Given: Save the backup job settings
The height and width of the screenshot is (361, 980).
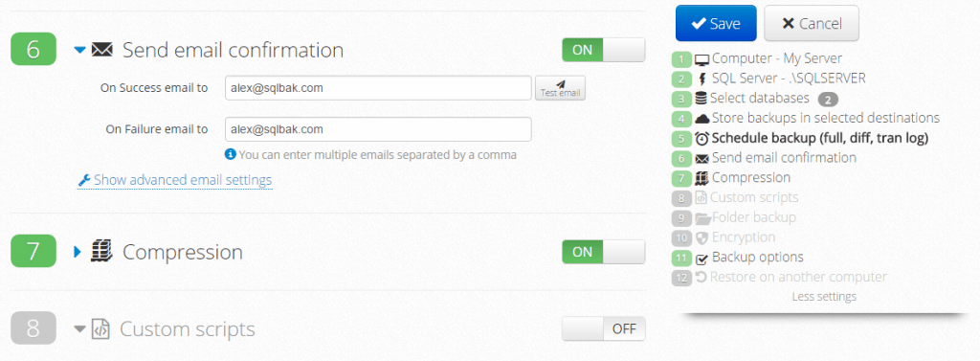Looking at the screenshot, I should point(716,24).
